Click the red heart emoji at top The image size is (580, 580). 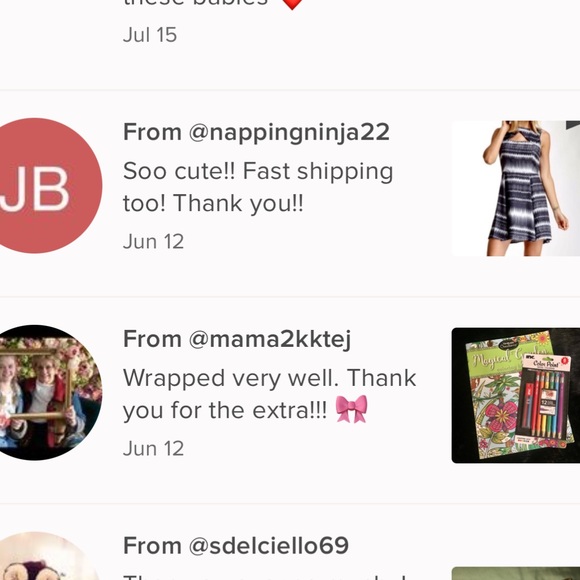click(x=292, y=4)
